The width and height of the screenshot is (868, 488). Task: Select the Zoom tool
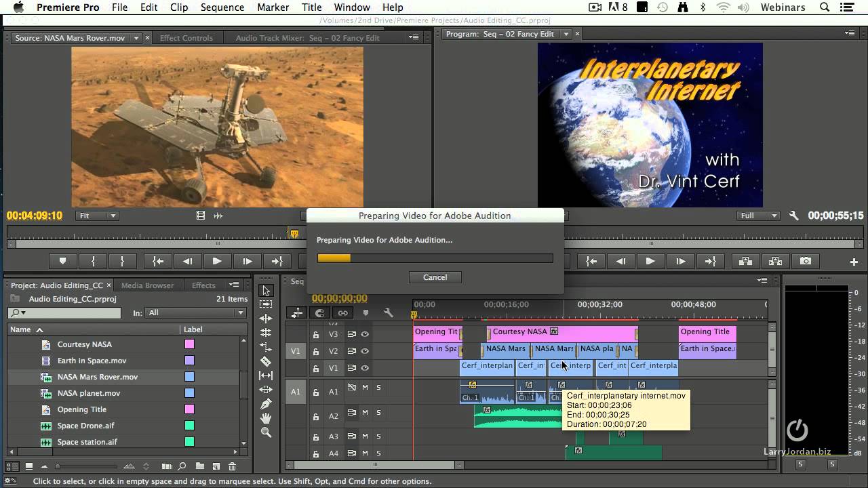click(266, 432)
